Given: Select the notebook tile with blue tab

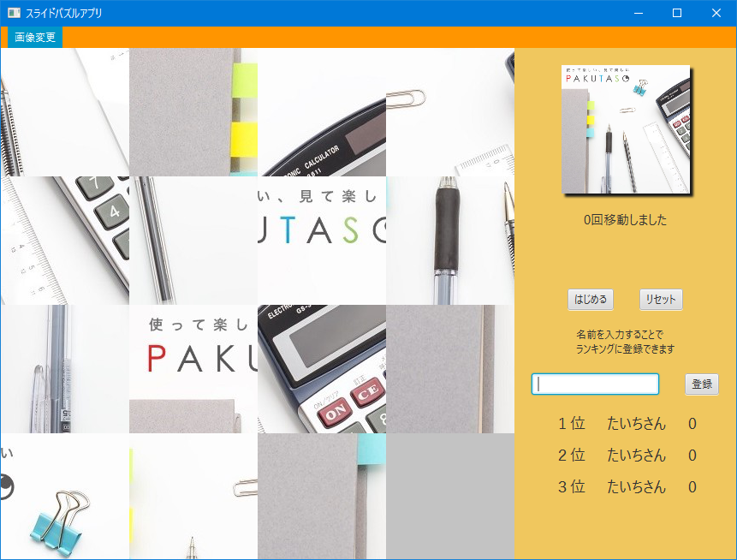Looking at the screenshot, I should click(x=322, y=497).
